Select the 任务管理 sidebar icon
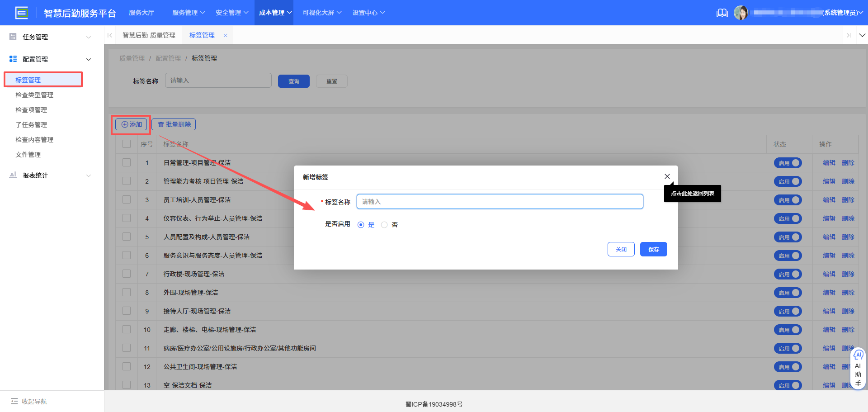 coord(13,36)
